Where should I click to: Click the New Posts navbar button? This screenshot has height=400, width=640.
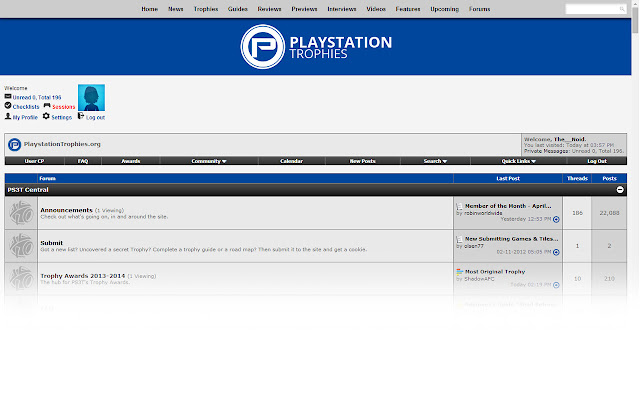362,161
